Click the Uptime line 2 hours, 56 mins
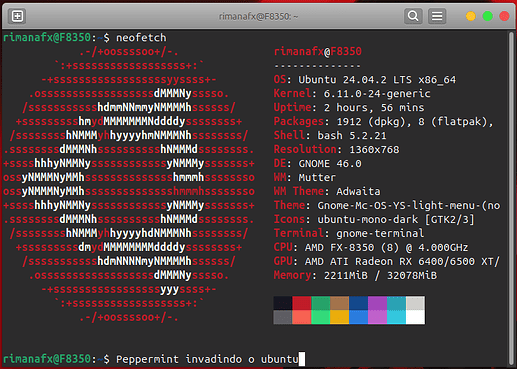Screen dimensions: 517x369 point(349,108)
